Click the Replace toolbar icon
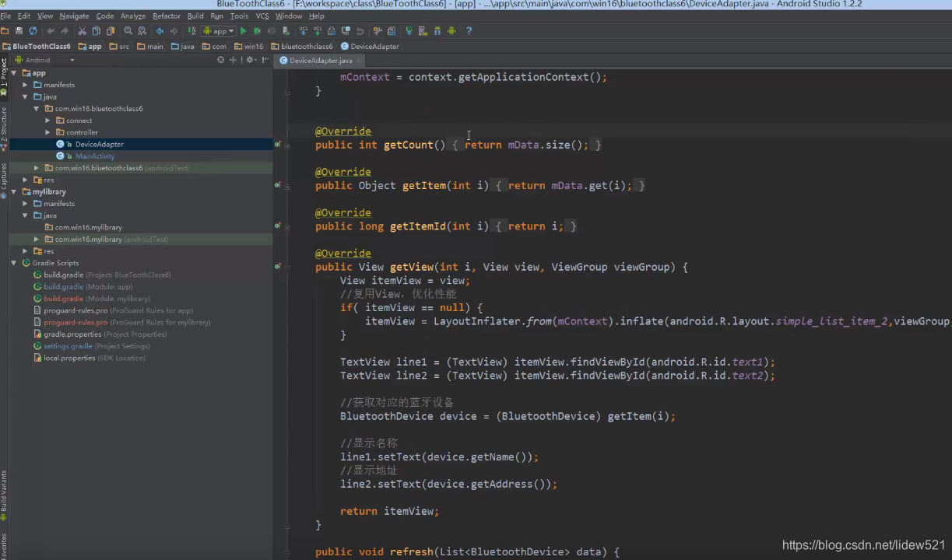The image size is (952, 560). 141,31
